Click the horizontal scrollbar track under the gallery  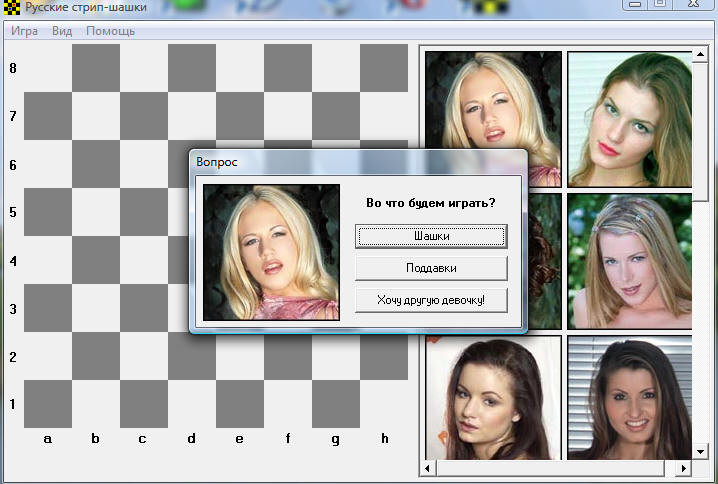click(556, 468)
